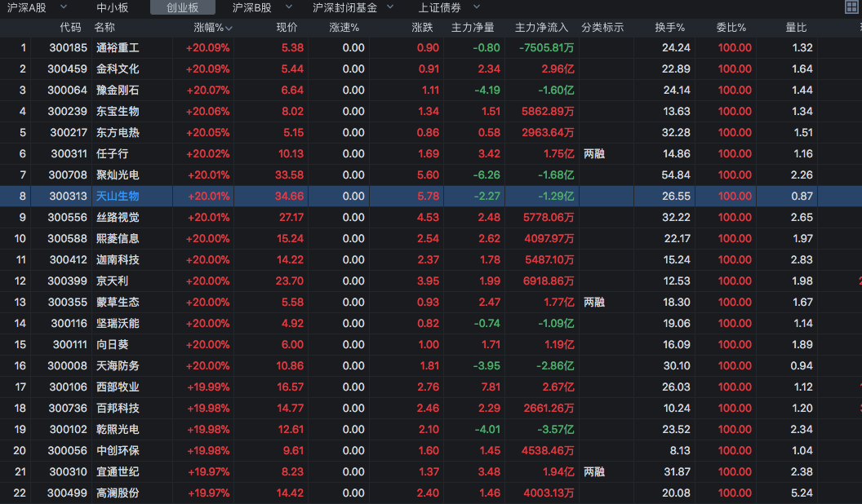Sort by the 主力净流入 column header

pyautogui.click(x=541, y=28)
